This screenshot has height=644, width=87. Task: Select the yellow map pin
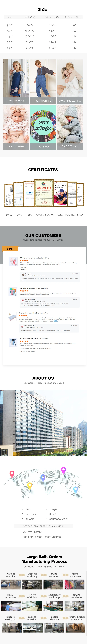pyautogui.click(x=30, y=485)
